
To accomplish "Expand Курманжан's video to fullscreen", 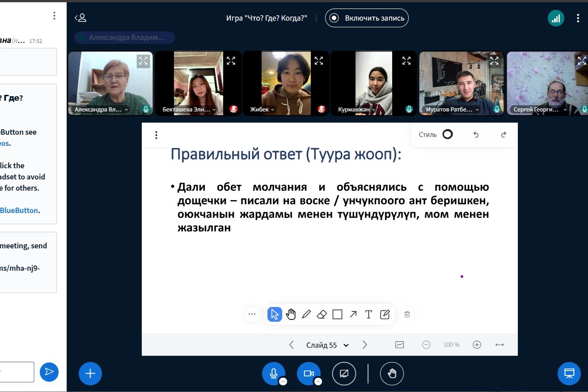I will 406,60.
